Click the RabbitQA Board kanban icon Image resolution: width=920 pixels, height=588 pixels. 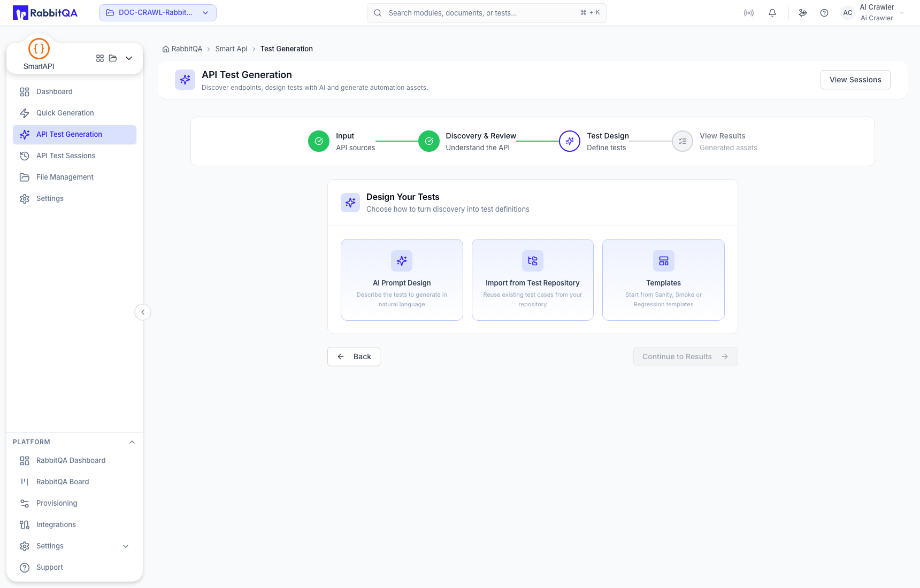coord(25,482)
